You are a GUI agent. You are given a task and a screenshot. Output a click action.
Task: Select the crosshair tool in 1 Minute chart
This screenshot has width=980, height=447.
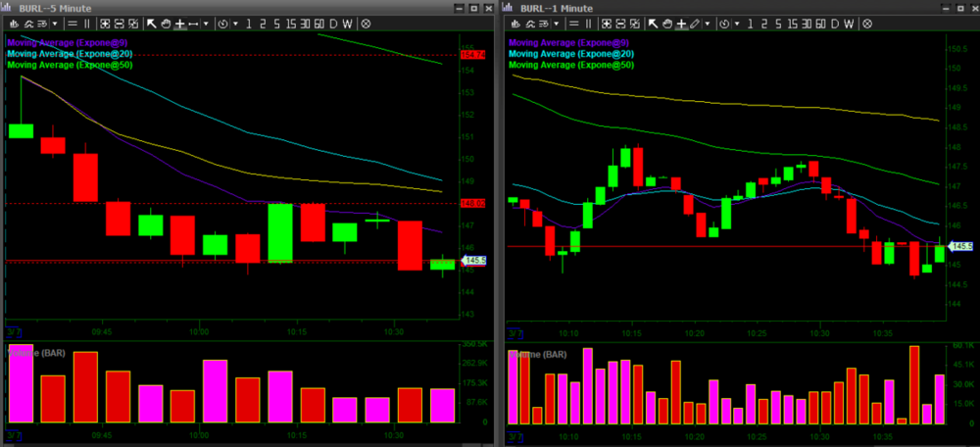tap(681, 23)
